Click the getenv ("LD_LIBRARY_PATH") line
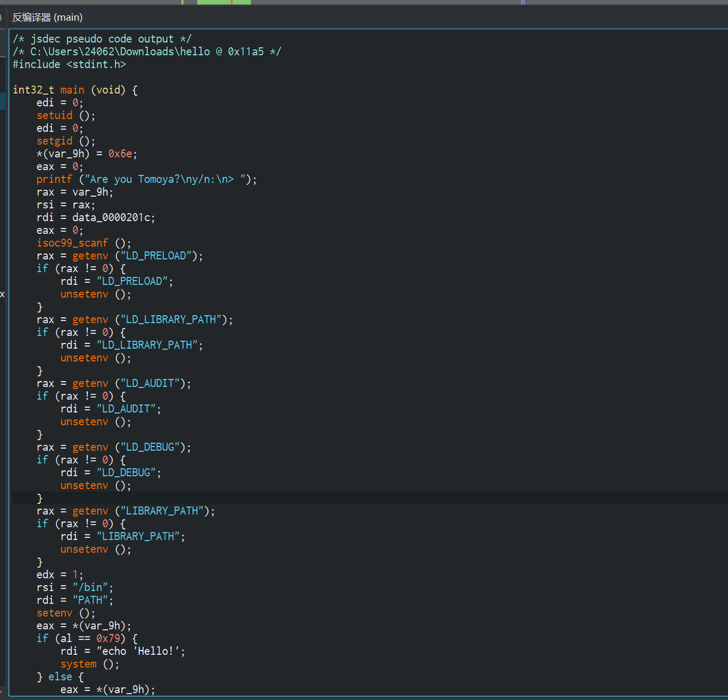728x700 pixels. coord(135,320)
